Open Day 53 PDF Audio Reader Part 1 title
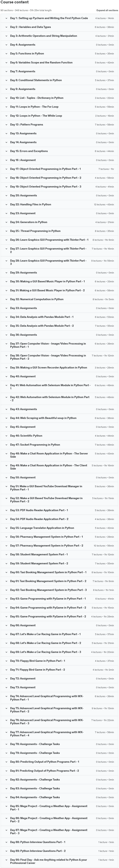Screen dimensions: 119x868 39,510
